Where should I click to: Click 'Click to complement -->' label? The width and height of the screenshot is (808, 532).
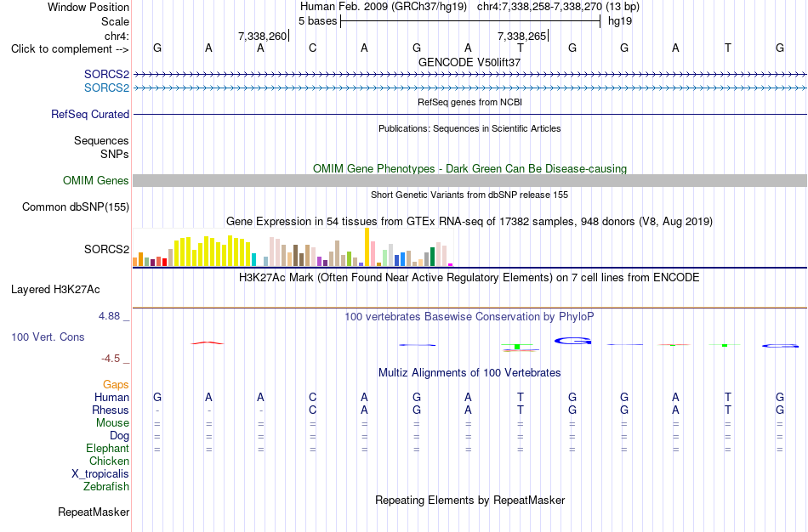pos(70,49)
